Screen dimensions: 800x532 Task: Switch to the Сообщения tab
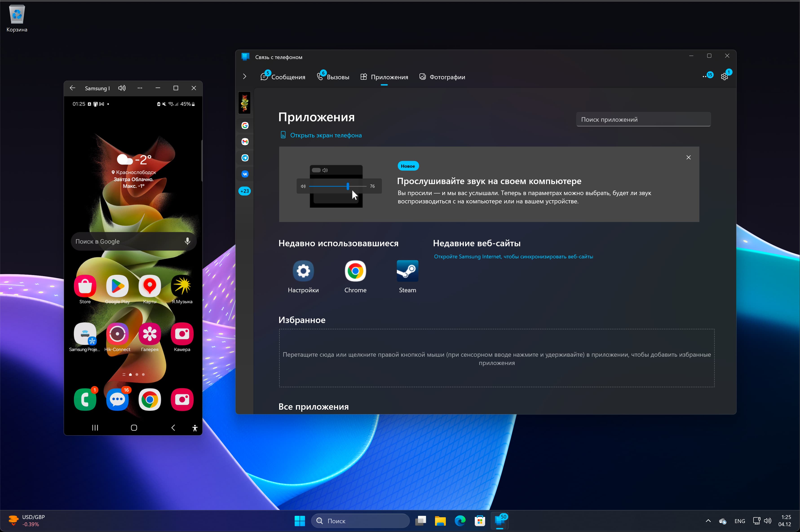pyautogui.click(x=283, y=77)
